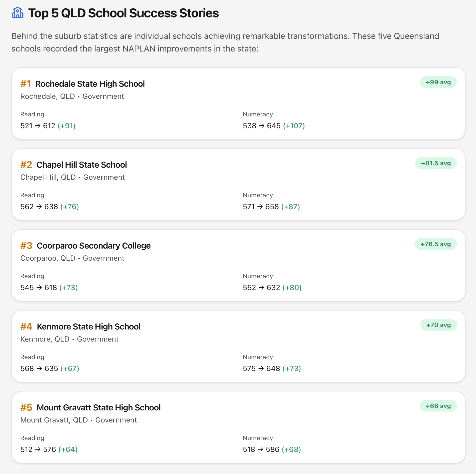476x474 pixels.
Task: Click Chapel Hill's reading gain (+76)
Action: pos(69,207)
